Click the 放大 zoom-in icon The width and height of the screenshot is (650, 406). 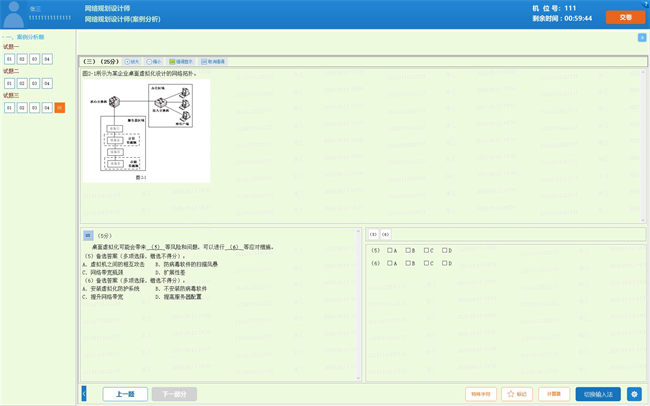coord(132,62)
